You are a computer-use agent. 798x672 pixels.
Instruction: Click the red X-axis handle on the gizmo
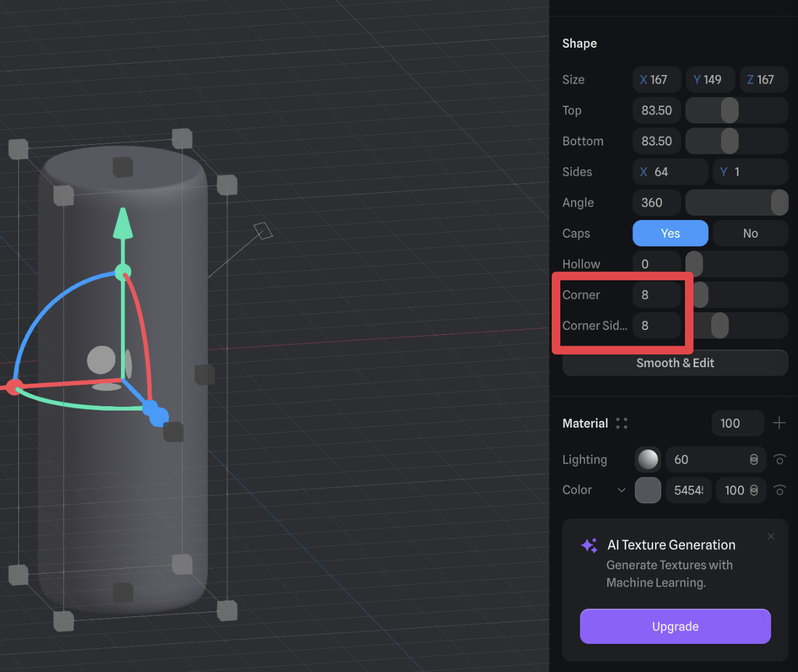point(13,387)
